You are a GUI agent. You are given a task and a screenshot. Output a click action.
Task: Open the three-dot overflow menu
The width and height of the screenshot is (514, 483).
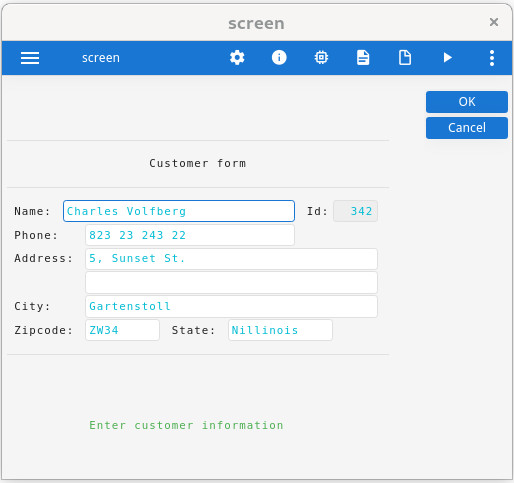pos(492,58)
